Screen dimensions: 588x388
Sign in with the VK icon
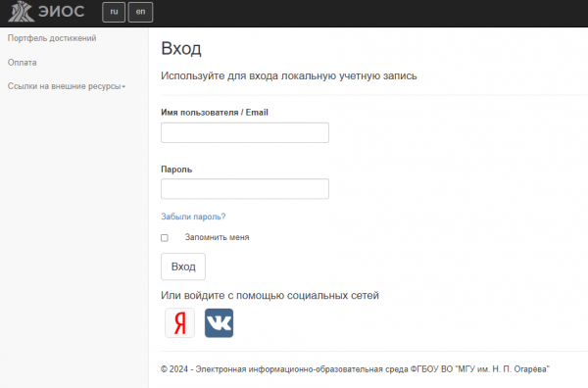coord(219,322)
